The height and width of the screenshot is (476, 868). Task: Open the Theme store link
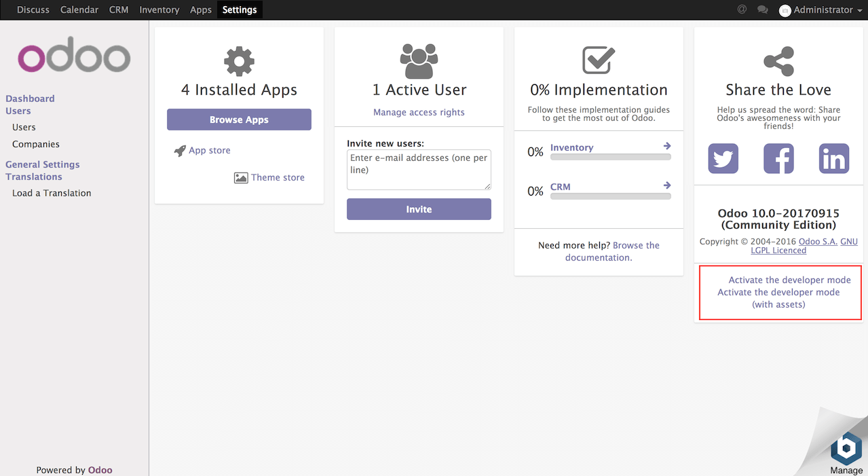point(278,177)
